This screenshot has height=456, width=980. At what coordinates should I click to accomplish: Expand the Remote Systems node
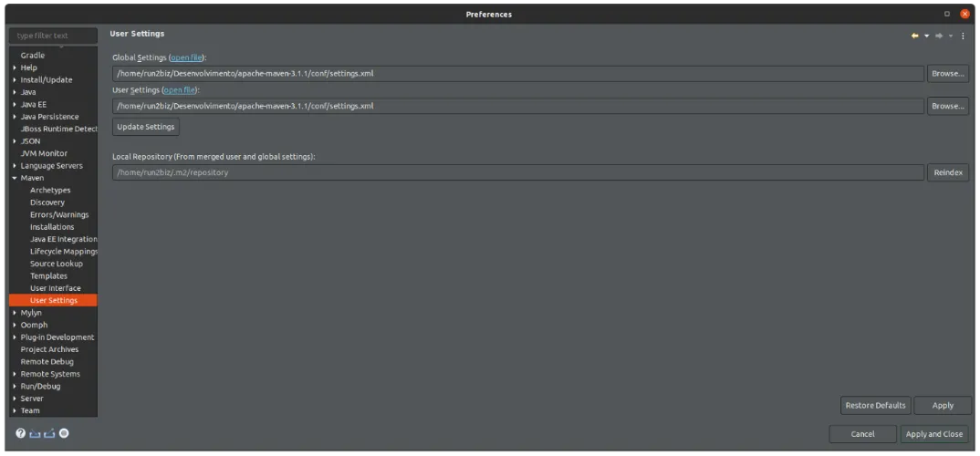[15, 374]
